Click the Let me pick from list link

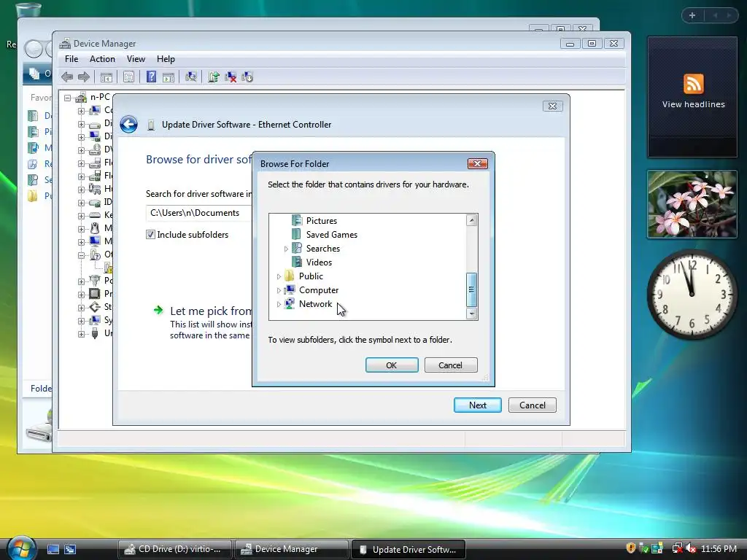pyautogui.click(x=211, y=311)
